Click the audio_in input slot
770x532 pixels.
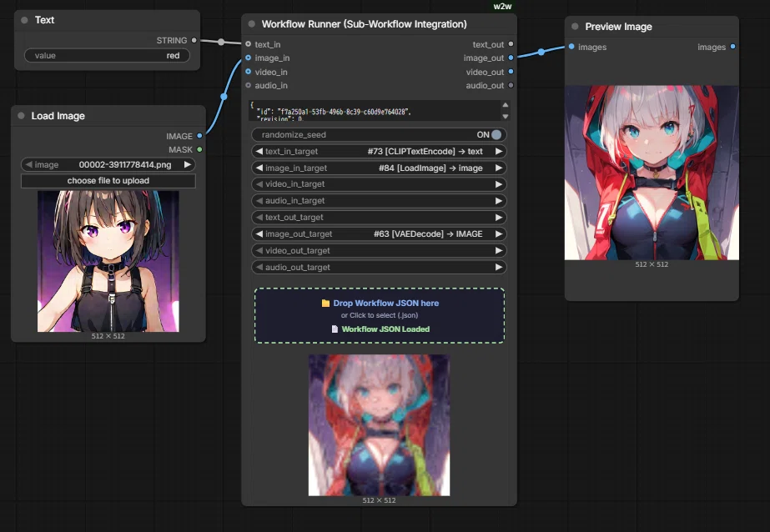[x=248, y=85]
